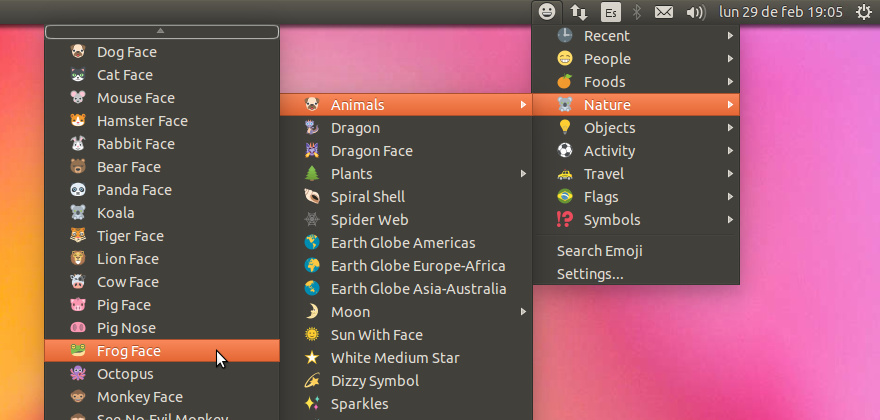The height and width of the screenshot is (420, 880).
Task: Open Search Emoji
Action: click(x=599, y=251)
